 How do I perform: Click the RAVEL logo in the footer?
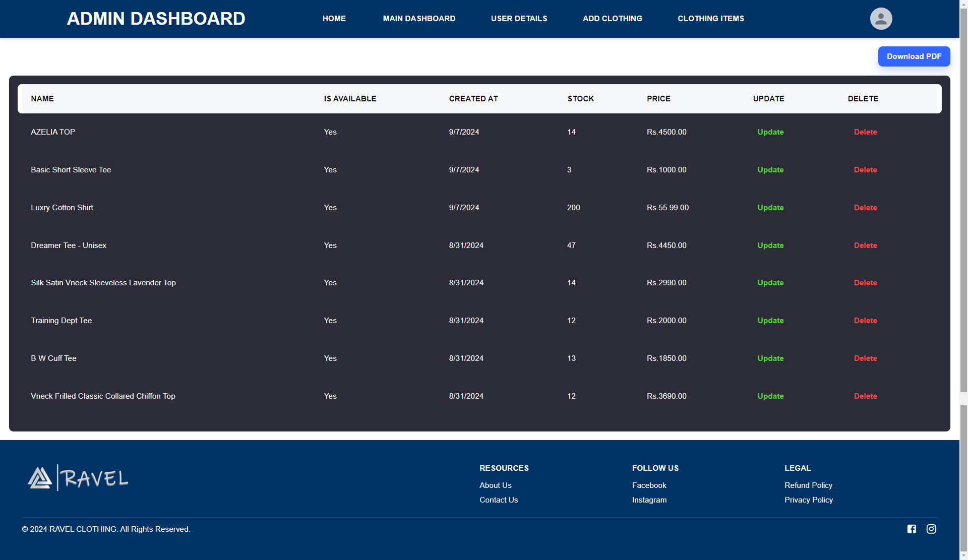pyautogui.click(x=78, y=477)
